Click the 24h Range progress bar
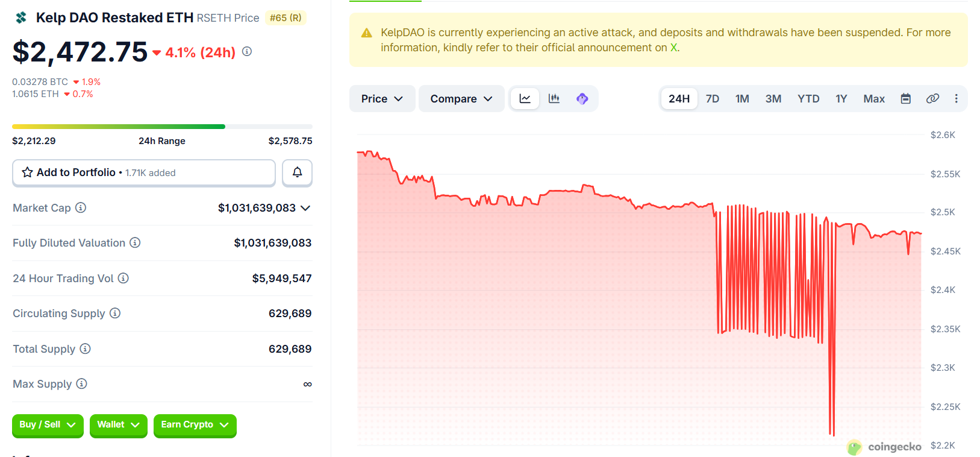The width and height of the screenshot is (980, 457). tap(162, 127)
